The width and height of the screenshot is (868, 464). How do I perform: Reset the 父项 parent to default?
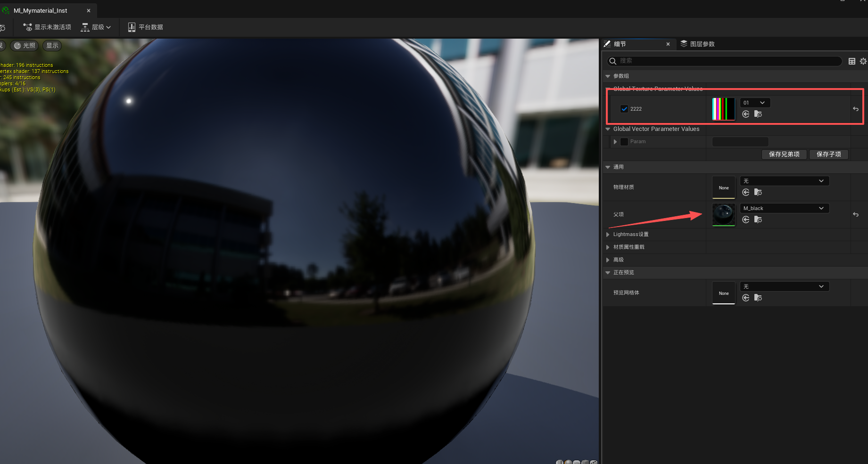click(x=856, y=214)
